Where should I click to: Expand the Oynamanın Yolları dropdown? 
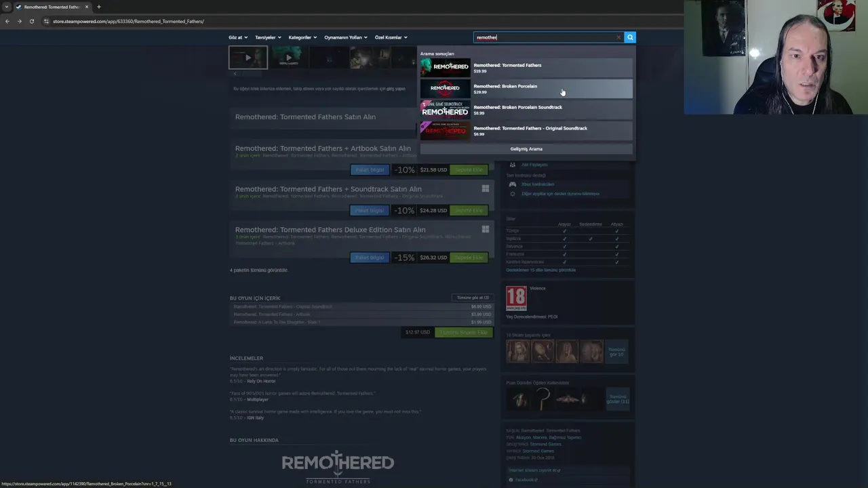click(346, 37)
